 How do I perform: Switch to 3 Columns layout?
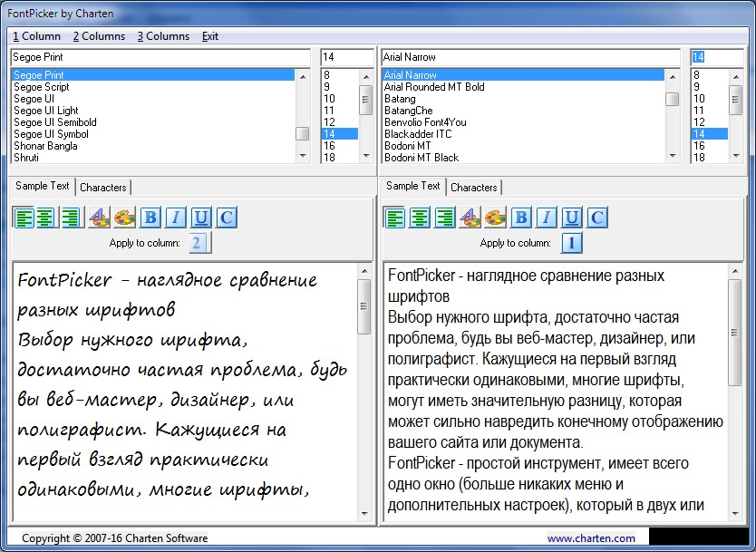click(x=163, y=36)
